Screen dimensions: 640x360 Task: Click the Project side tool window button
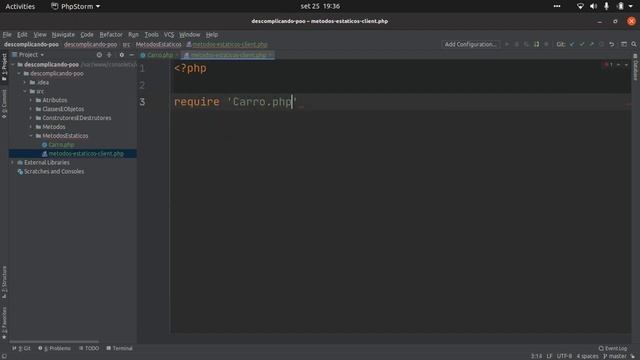[x=4, y=67]
